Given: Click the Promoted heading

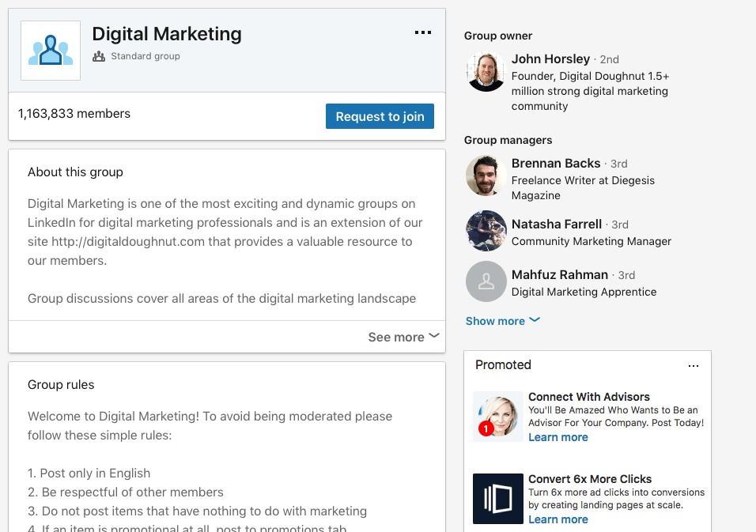Looking at the screenshot, I should pos(504,364).
